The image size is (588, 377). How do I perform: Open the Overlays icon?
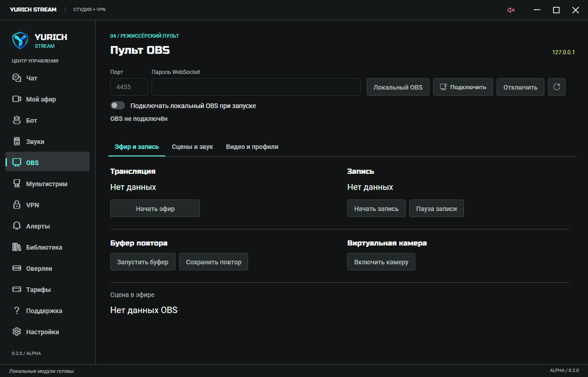coord(17,268)
